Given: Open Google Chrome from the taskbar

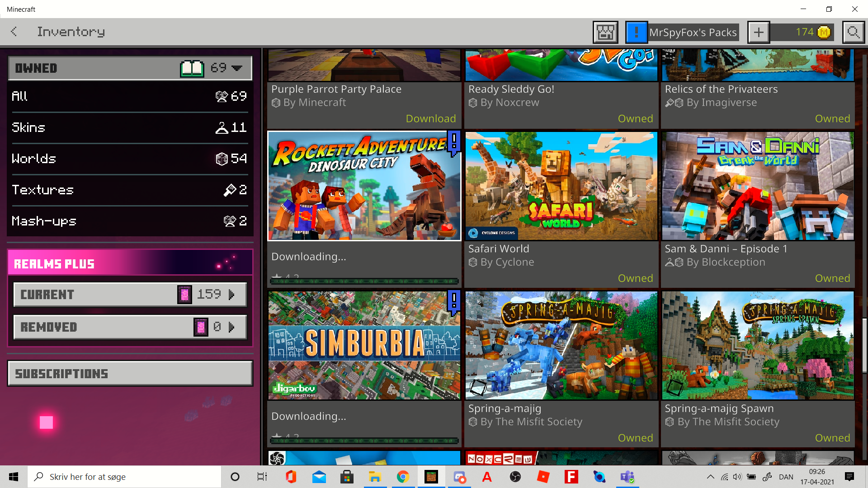Looking at the screenshot, I should [403, 477].
